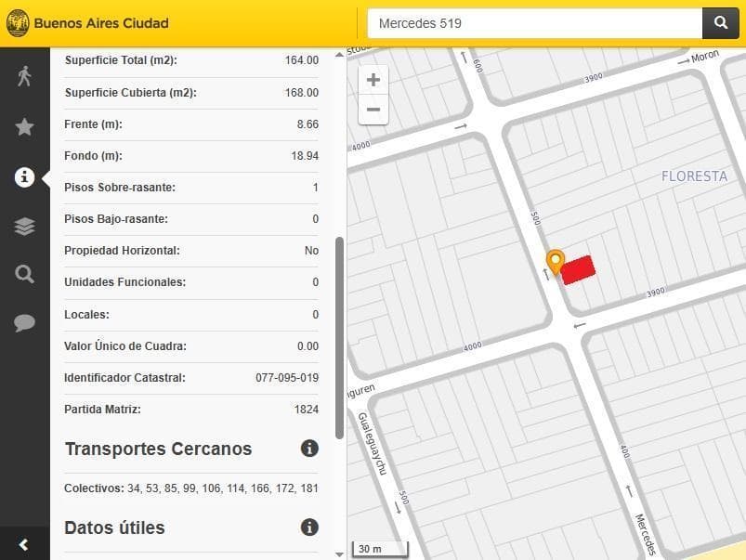The image size is (746, 560).
Task: Click the Buenos Aires Ciudad logo
Action: click(x=87, y=23)
